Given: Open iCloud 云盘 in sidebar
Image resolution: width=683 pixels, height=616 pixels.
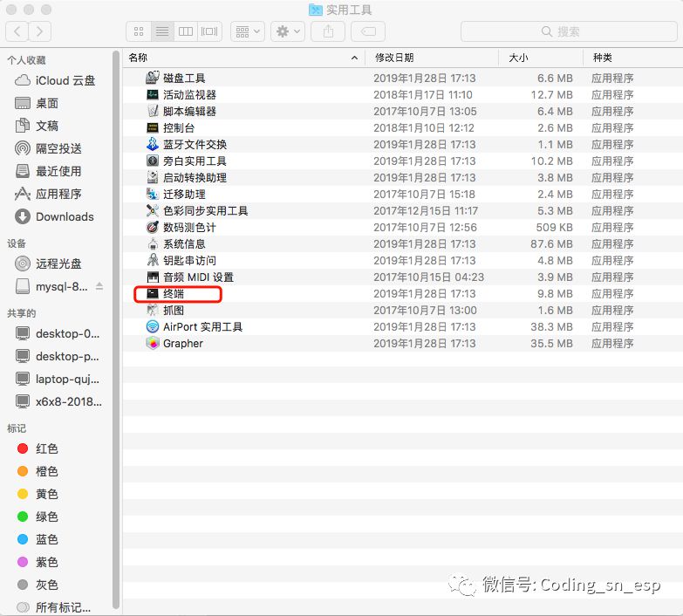Looking at the screenshot, I should click(x=55, y=80).
